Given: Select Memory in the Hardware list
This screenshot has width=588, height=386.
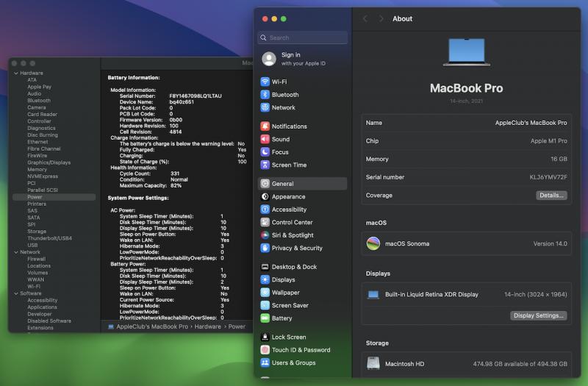Looking at the screenshot, I should pyautogui.click(x=37, y=170).
